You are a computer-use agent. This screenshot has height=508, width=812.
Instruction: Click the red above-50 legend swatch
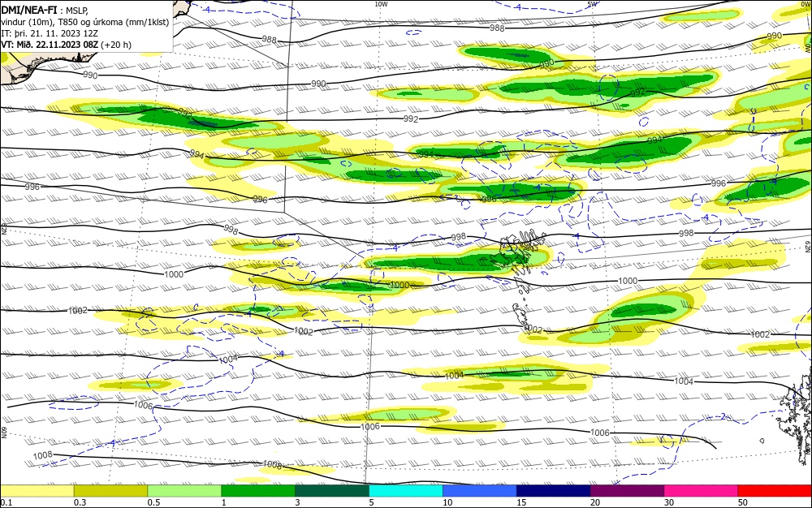(x=775, y=491)
